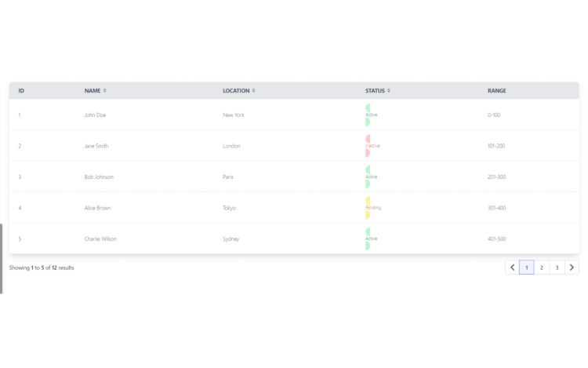Sort table by Name column arrows
The image size is (588, 368).
click(x=104, y=90)
